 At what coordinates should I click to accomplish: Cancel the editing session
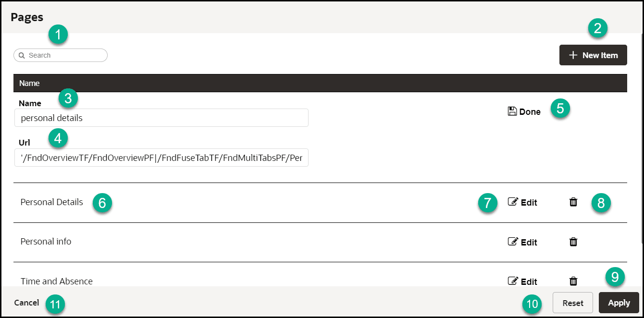tap(26, 303)
